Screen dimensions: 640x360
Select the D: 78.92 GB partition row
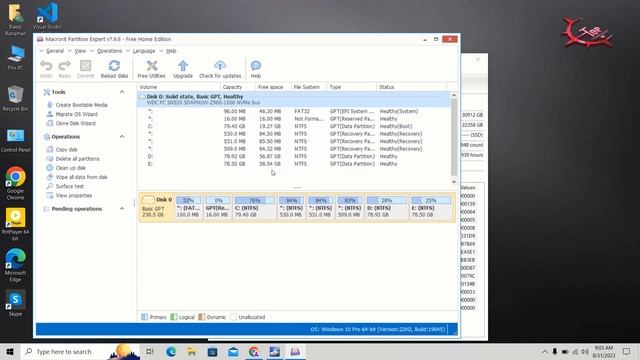click(x=294, y=156)
